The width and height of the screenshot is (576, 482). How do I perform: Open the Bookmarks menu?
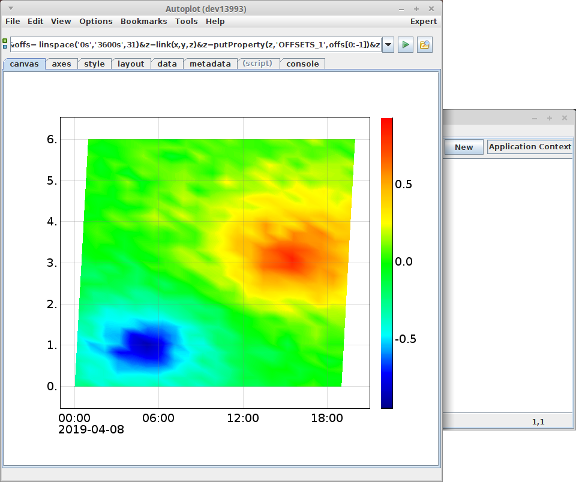click(x=144, y=21)
